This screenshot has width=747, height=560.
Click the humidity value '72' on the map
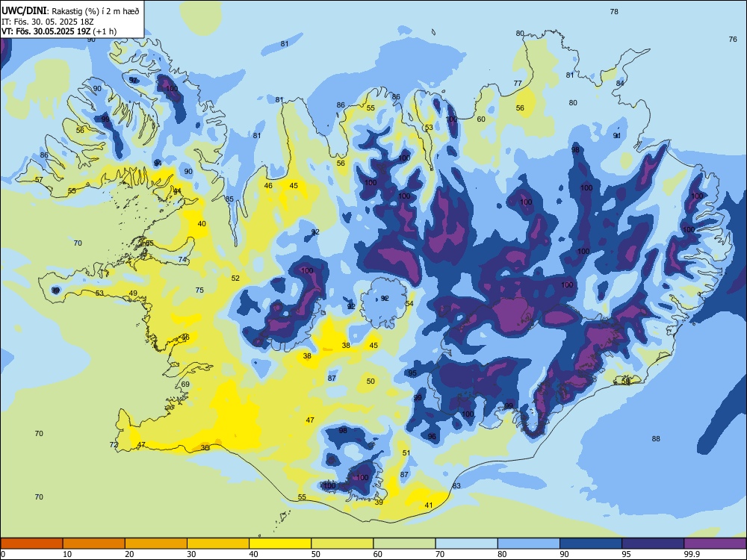(x=114, y=445)
